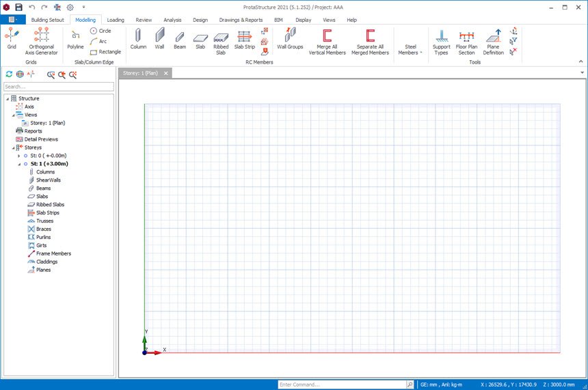The image size is (588, 390).
Task: Click the Save icon in title bar
Action: 18,7
